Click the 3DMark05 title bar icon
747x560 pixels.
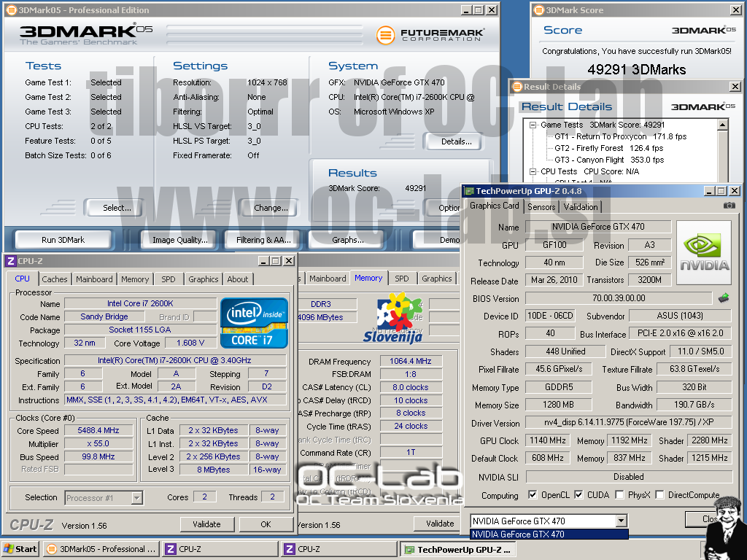[12, 10]
